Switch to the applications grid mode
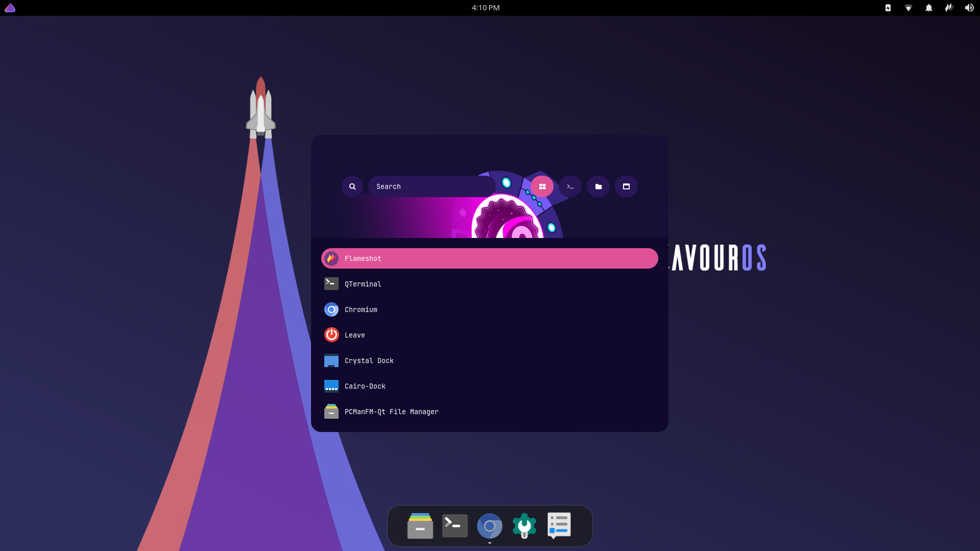 542,186
